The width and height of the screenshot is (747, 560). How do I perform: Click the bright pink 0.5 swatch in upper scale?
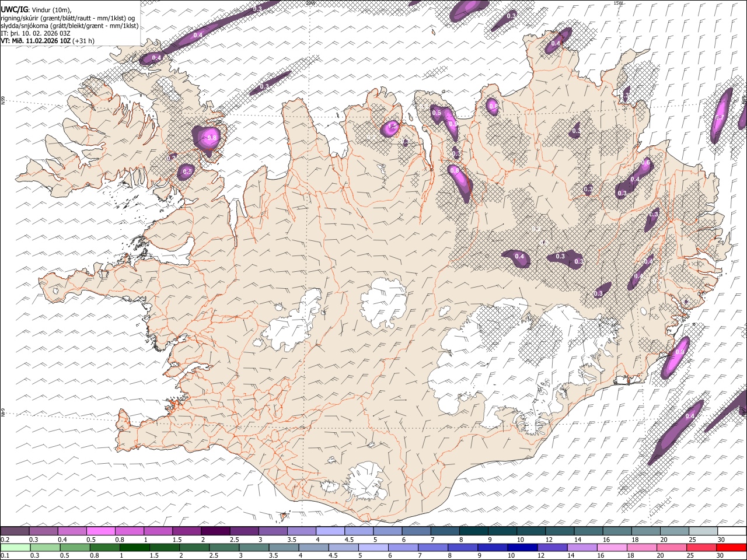100,531
